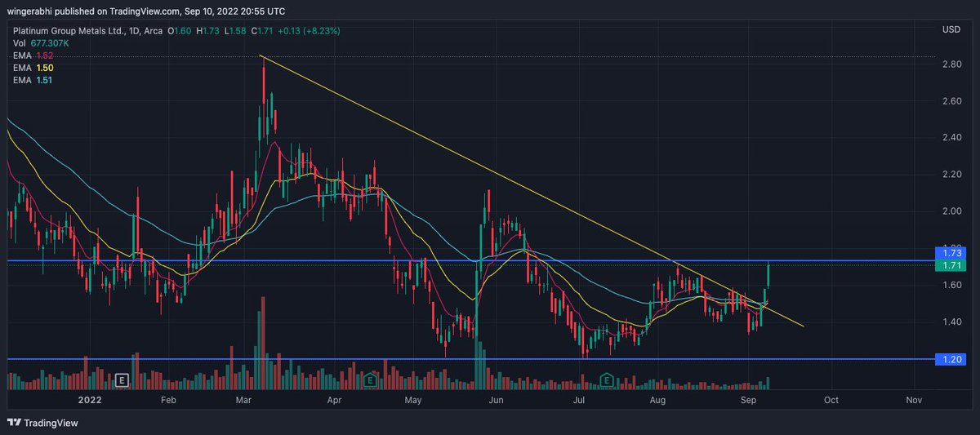Select the blue EMA 1.51 legend entry
Screen dimensions: 980x435
pyautogui.click(x=33, y=80)
